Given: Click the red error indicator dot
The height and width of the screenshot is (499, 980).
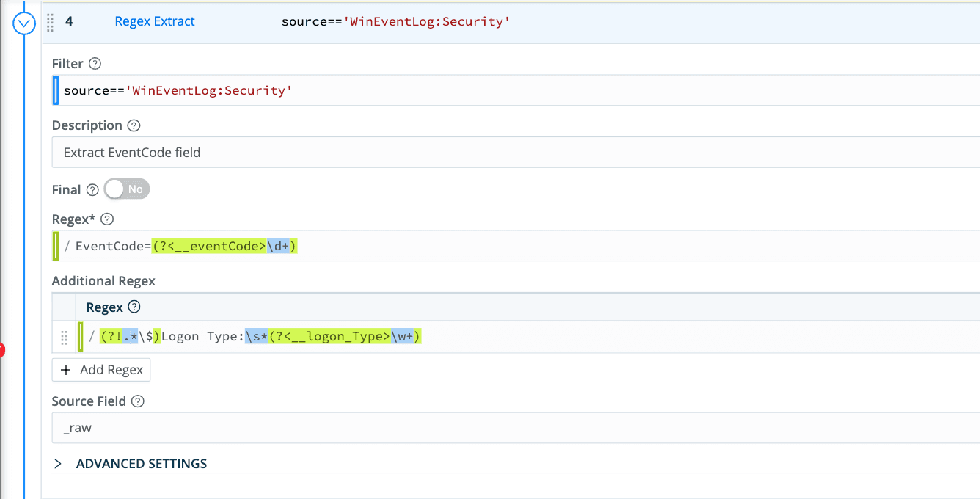Looking at the screenshot, I should [x=3, y=351].
